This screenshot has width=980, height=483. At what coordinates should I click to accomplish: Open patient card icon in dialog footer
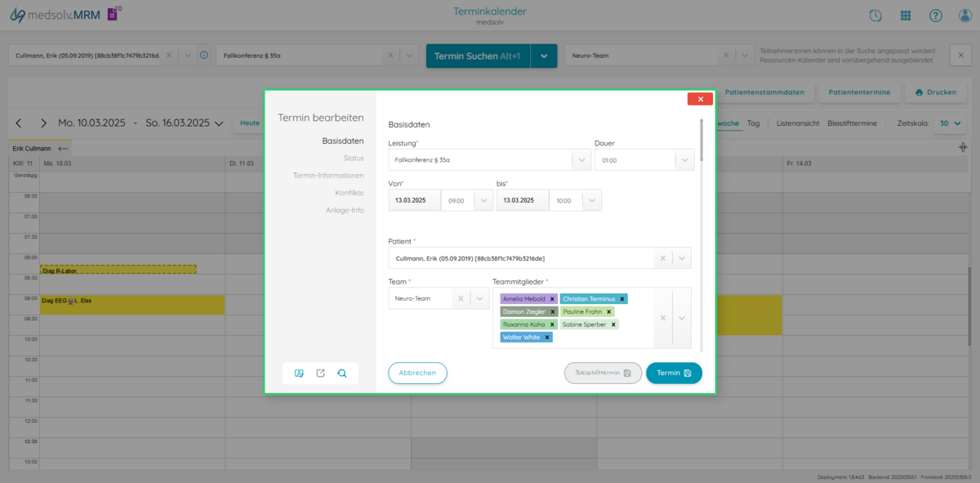click(x=299, y=373)
